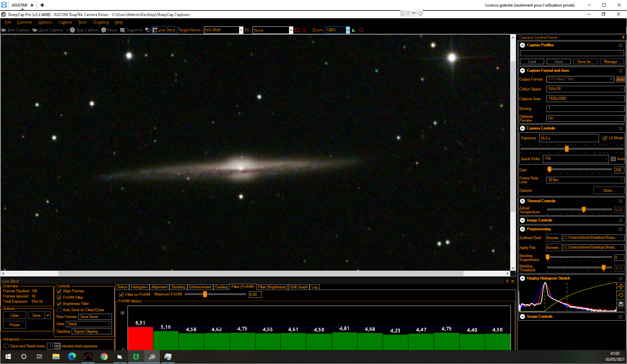Click the red selection area icon
Screen dimensions: 627x364
(297, 30)
